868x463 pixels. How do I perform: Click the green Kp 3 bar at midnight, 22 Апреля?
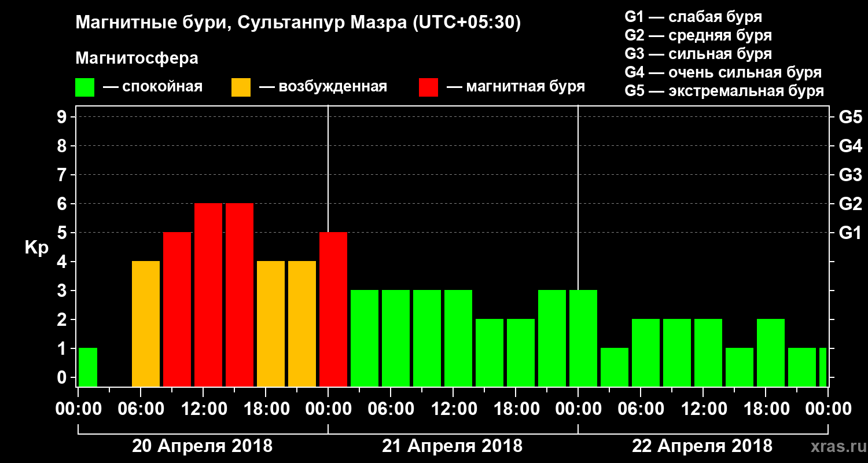point(583,338)
